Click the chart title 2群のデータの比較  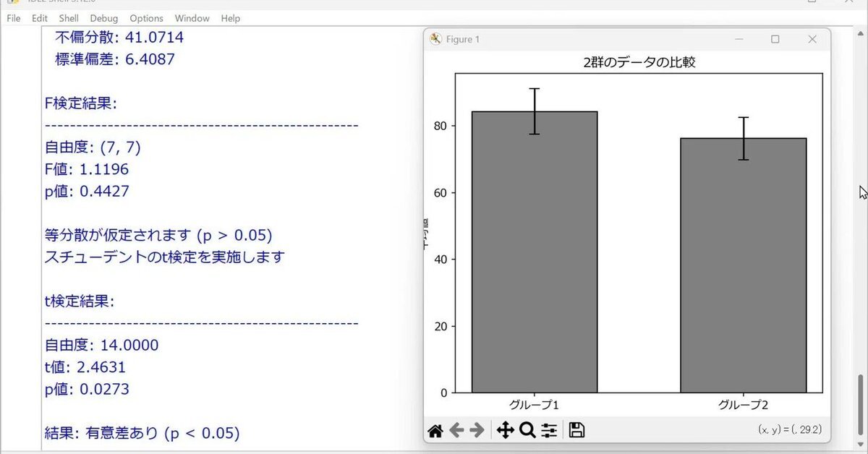pyautogui.click(x=639, y=63)
